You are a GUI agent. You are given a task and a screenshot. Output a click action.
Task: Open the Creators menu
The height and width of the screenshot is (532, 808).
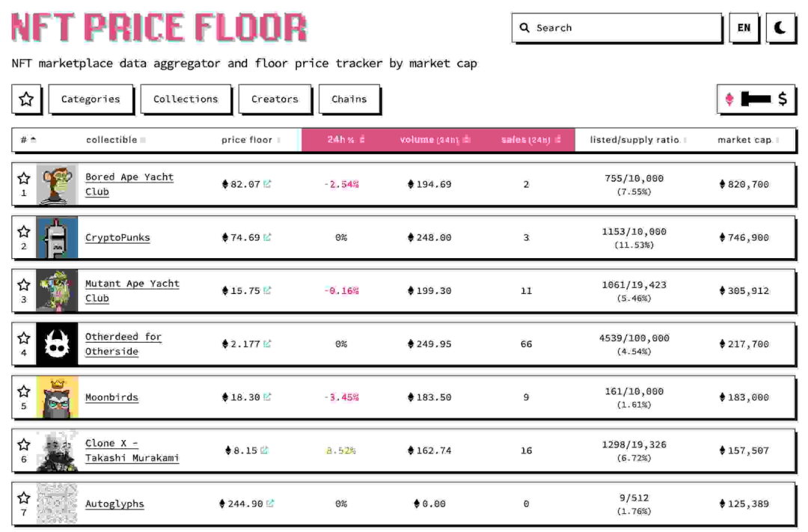coord(275,99)
